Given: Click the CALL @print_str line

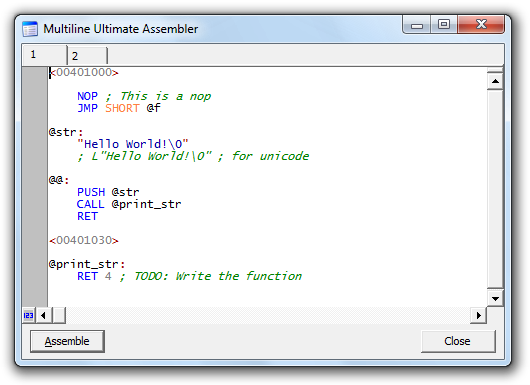Looking at the screenshot, I should 129,204.
